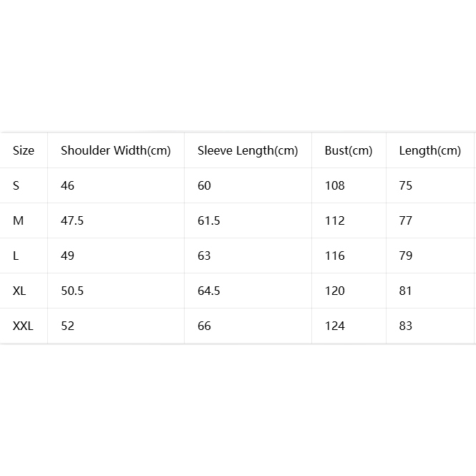476x476 pixels.
Task: Click bust value 116
Action: pyautogui.click(x=334, y=256)
